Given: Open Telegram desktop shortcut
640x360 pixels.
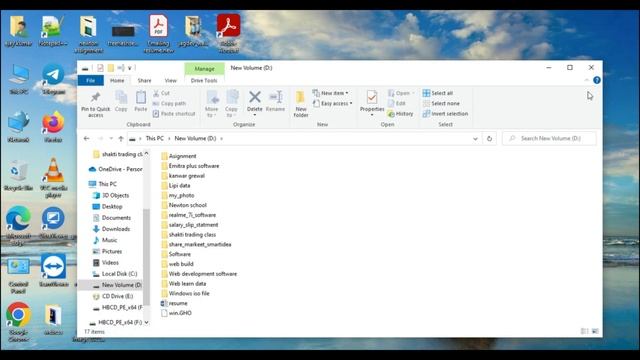Looking at the screenshot, I should click(53, 79).
